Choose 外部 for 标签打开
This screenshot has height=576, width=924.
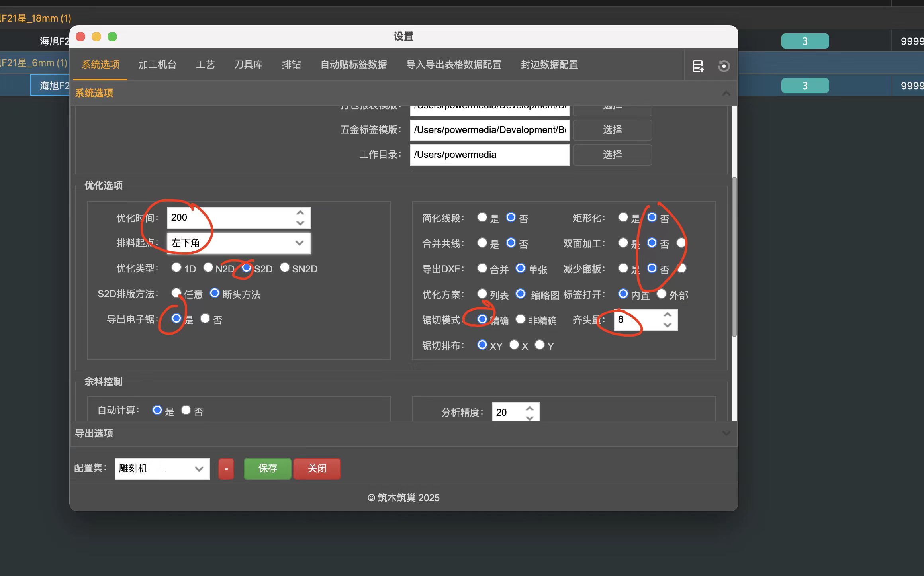(662, 294)
